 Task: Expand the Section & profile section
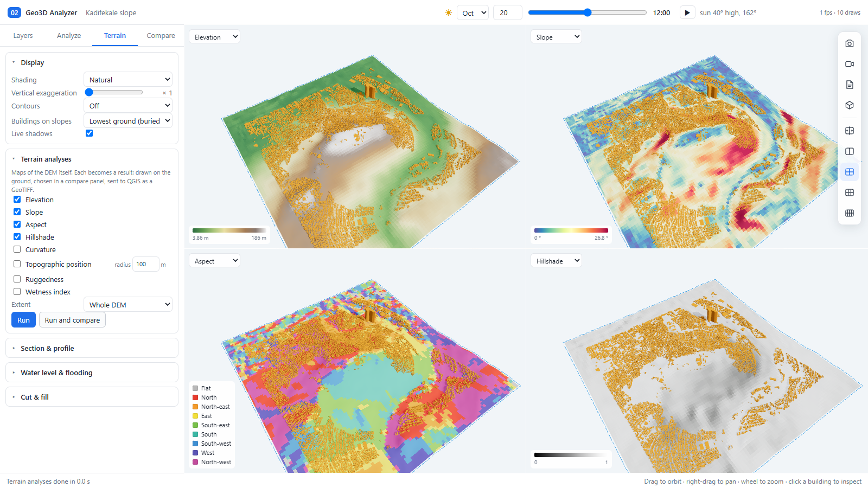pyautogui.click(x=92, y=348)
